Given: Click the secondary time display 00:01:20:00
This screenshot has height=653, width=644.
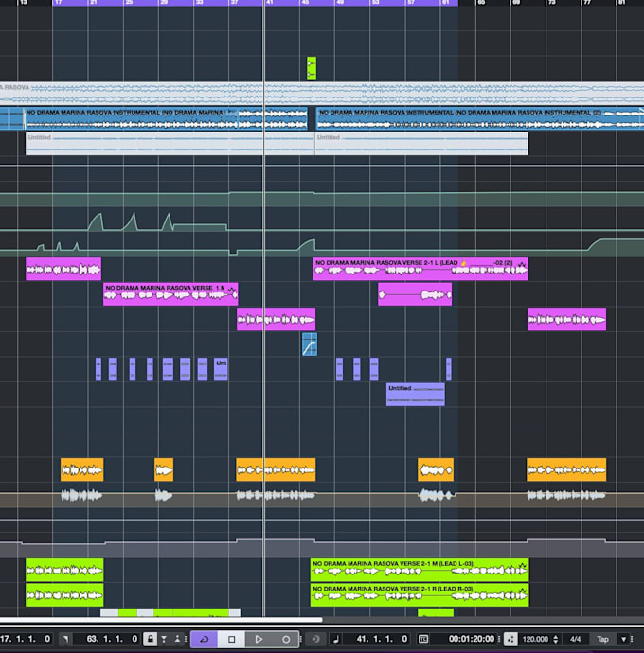Looking at the screenshot, I should click(x=472, y=639).
